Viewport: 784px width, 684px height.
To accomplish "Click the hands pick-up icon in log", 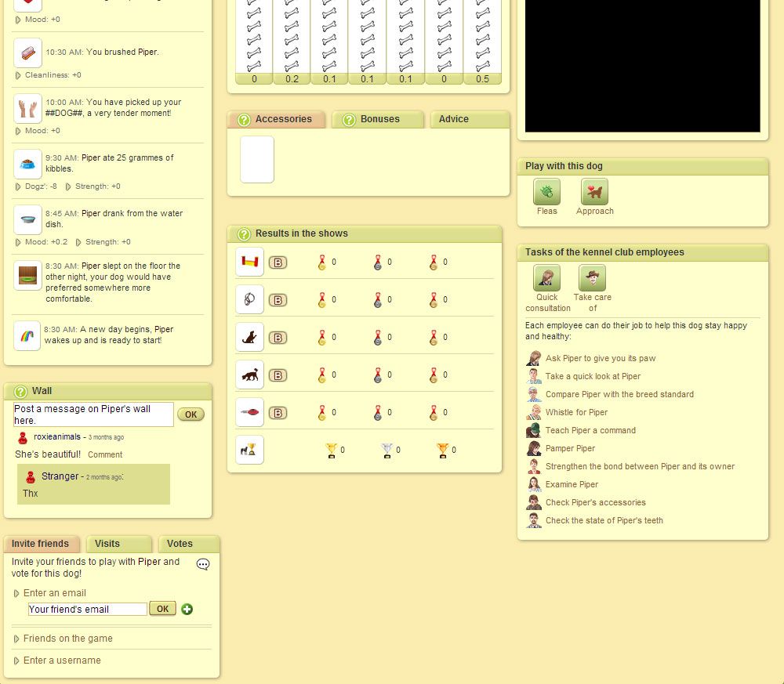I will [x=27, y=108].
